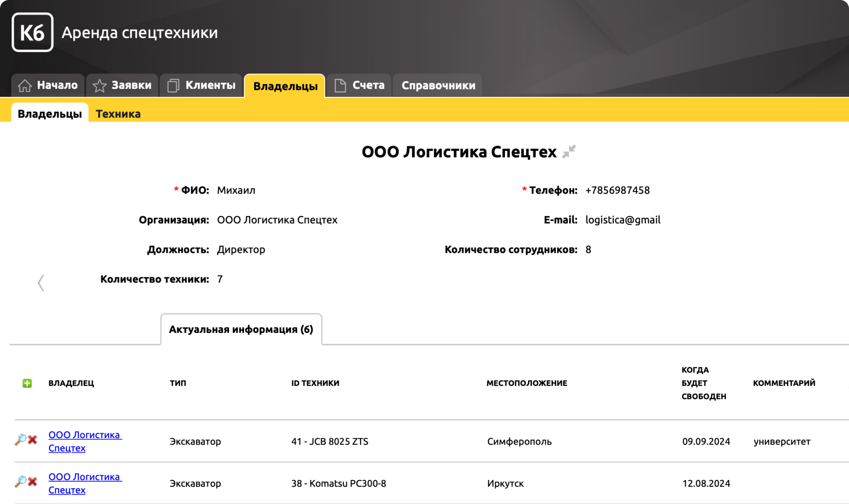Open magnifier view icon for JCB 8025 ZTS row
The width and height of the screenshot is (849, 504).
coord(20,439)
